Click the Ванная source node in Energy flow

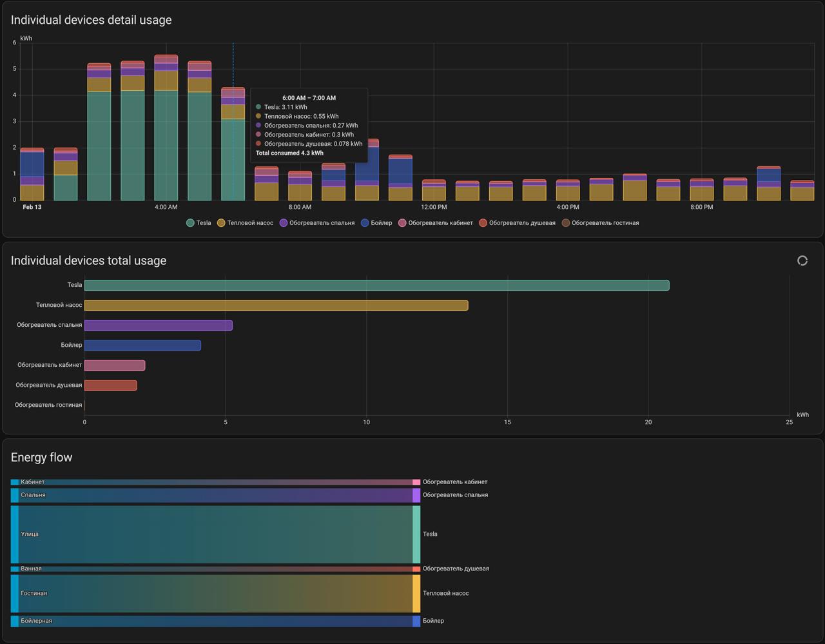click(14, 569)
